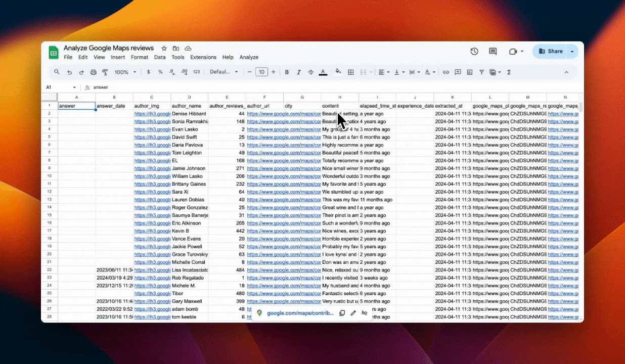Format as percent
Viewport: 625px width, 364px height.
[160, 72]
